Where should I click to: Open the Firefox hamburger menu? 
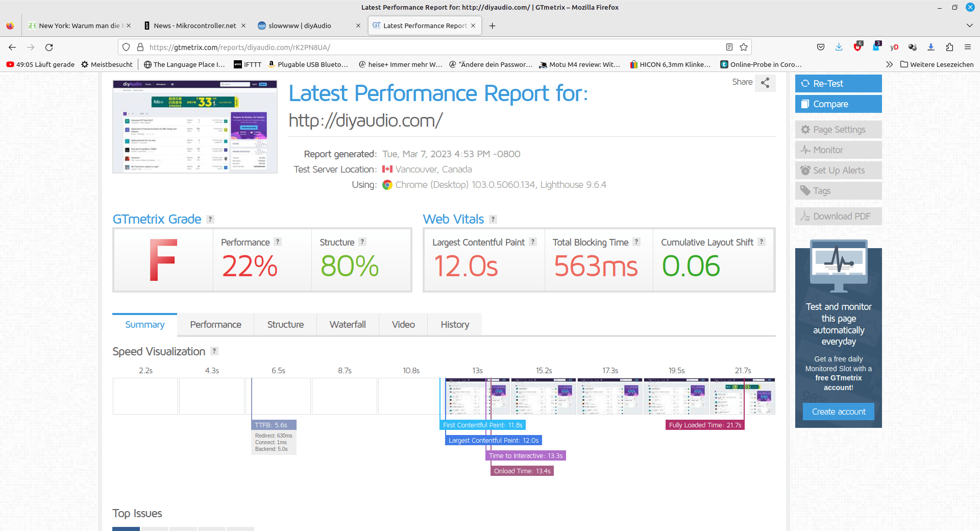968,47
